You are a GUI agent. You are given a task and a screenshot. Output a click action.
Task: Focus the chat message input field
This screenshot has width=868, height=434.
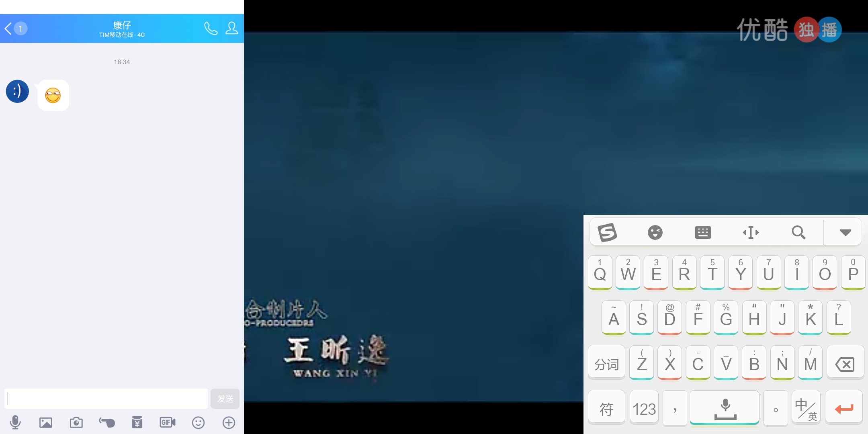(106, 399)
